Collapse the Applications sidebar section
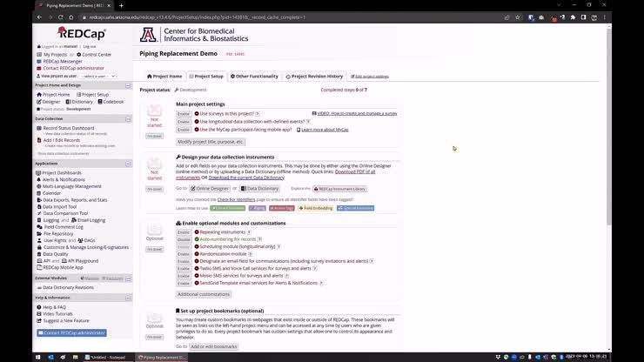Image resolution: width=644 pixels, height=362 pixels. tap(128, 163)
